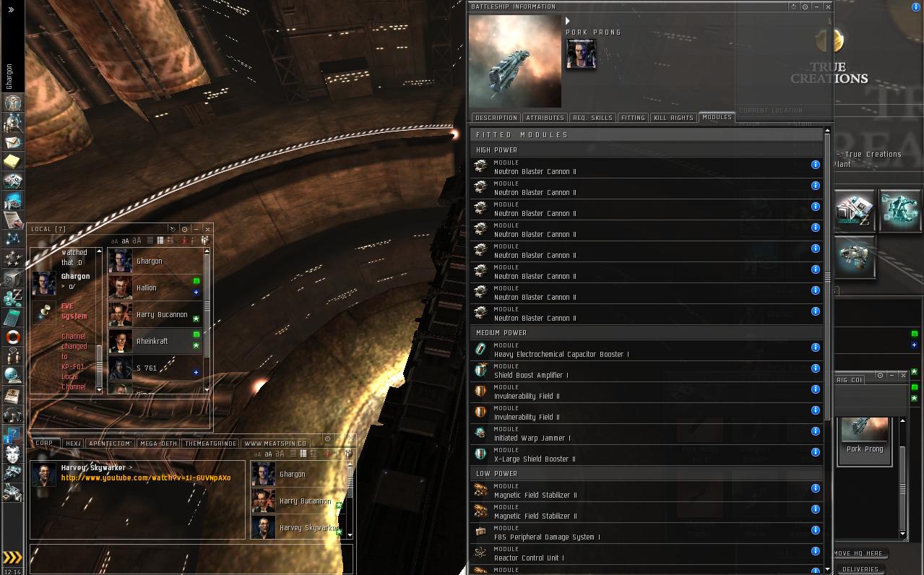Switch to the MEGA-DETH chat tab
Viewport: 924px width, 575px height.
tap(158, 444)
